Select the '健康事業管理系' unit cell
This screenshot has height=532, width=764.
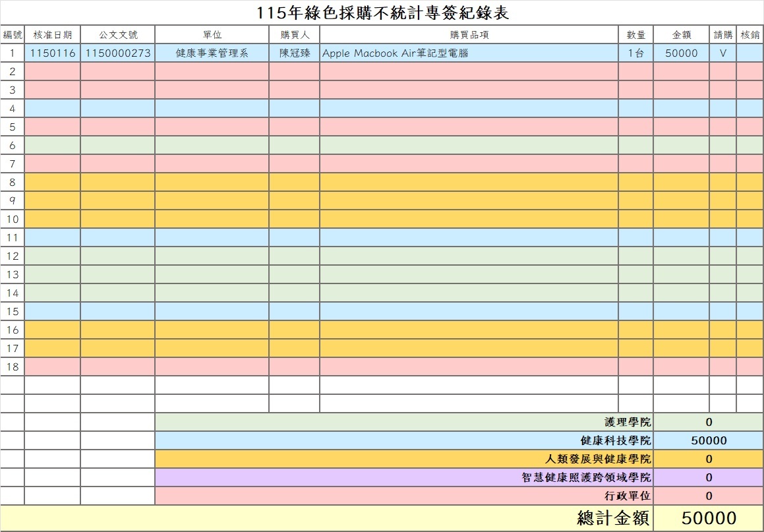pyautogui.click(x=212, y=53)
